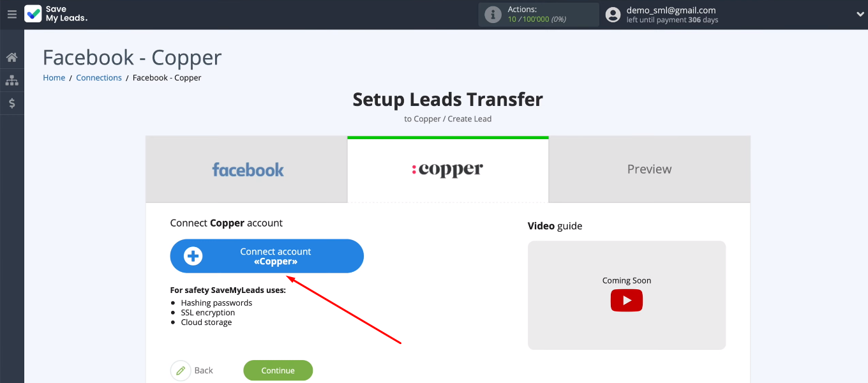This screenshot has width=868, height=383.
Task: Click the pencil icon next to Back
Action: [181, 371]
